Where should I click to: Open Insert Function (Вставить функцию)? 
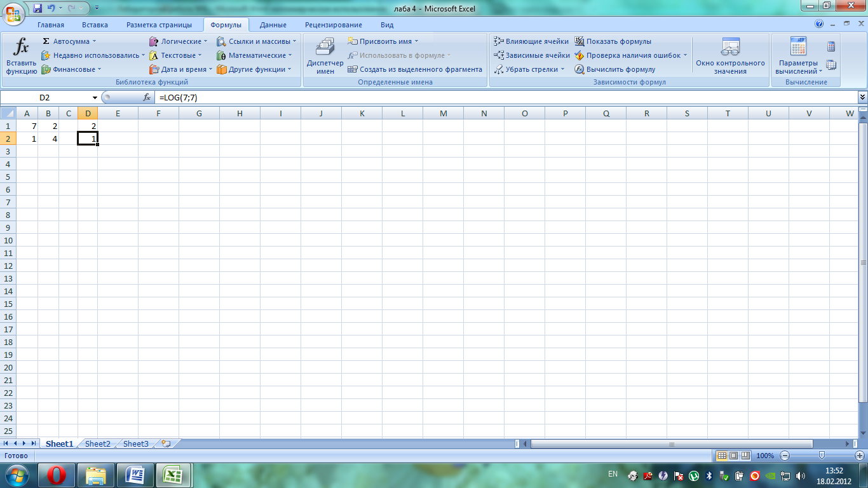click(x=22, y=57)
